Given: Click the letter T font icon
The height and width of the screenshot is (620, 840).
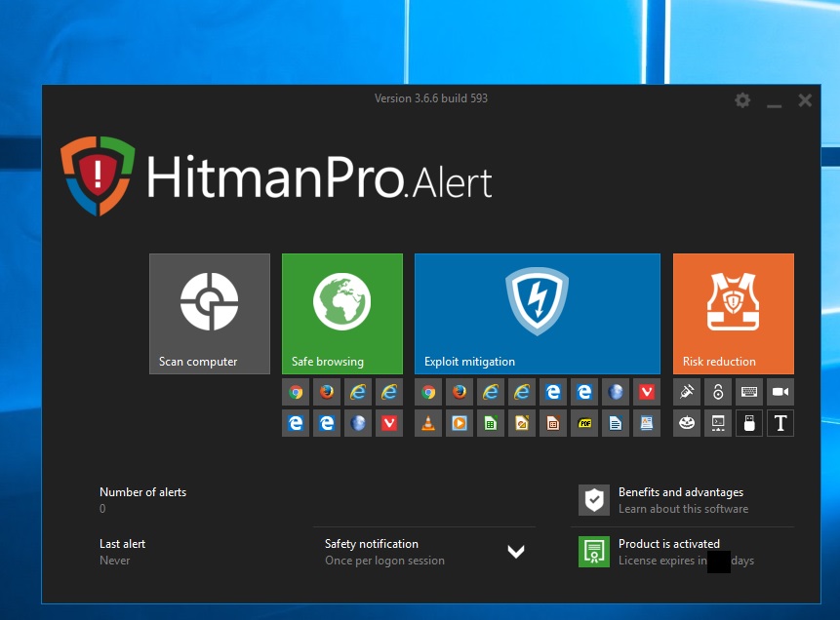Looking at the screenshot, I should [x=780, y=423].
